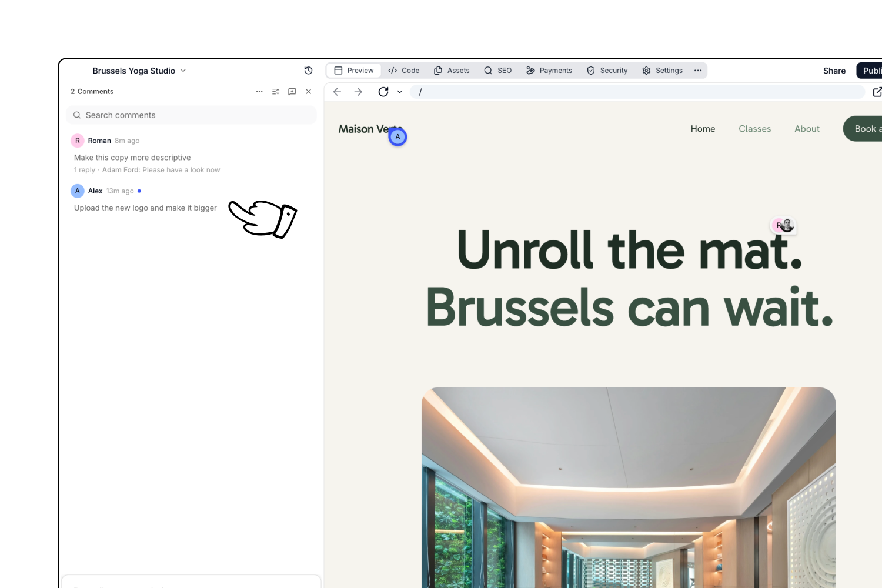This screenshot has height=588, width=882.
Task: Switch to the Code tab
Action: point(404,71)
